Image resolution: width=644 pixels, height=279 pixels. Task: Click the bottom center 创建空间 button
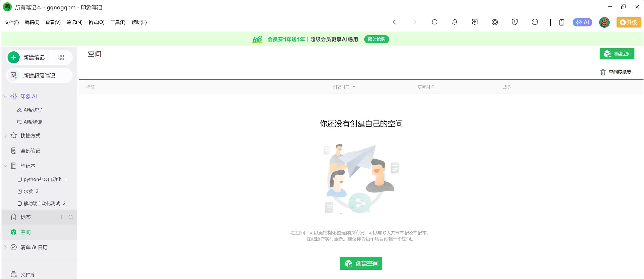coord(361,263)
